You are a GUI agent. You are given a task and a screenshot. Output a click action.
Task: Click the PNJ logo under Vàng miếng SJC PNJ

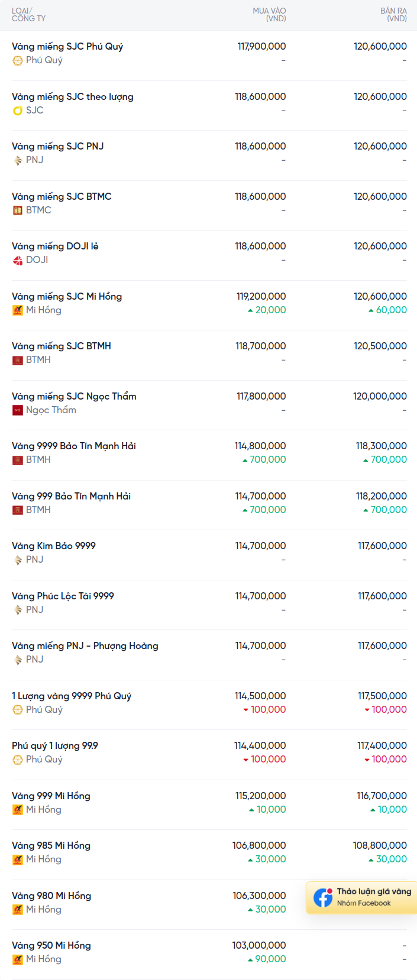tap(18, 160)
